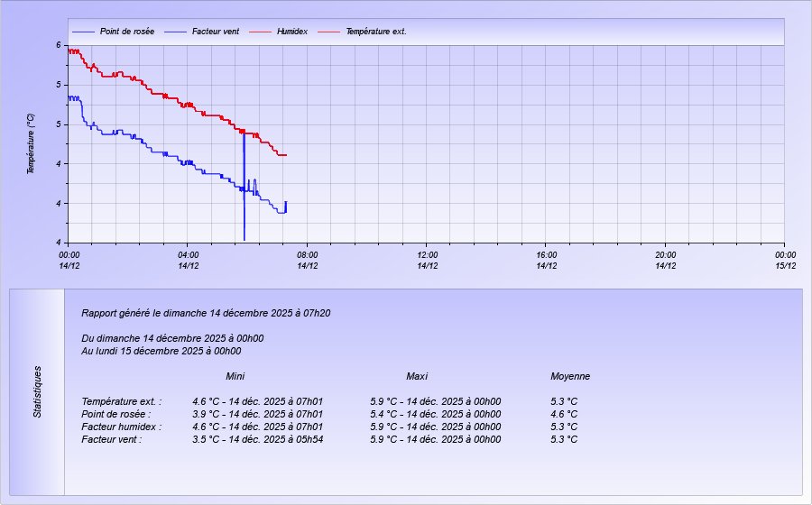
Task: Click the Facteur humidex row label
Action: pyautogui.click(x=121, y=427)
